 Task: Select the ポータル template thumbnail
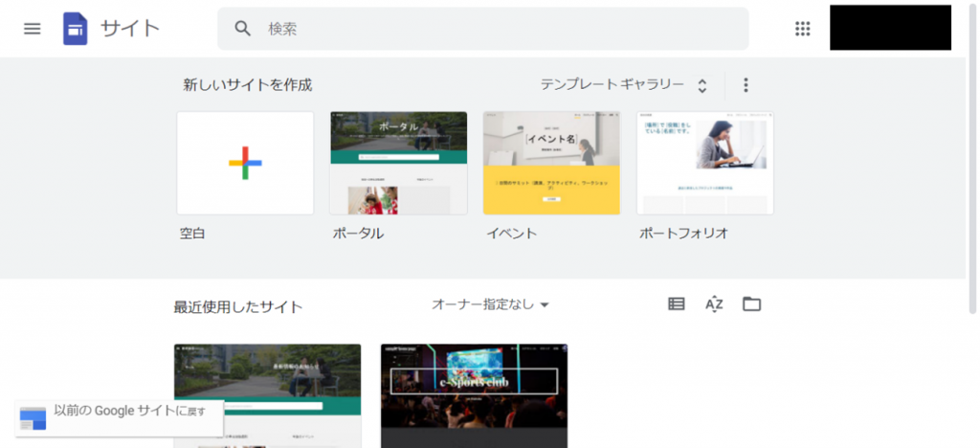[x=398, y=163]
